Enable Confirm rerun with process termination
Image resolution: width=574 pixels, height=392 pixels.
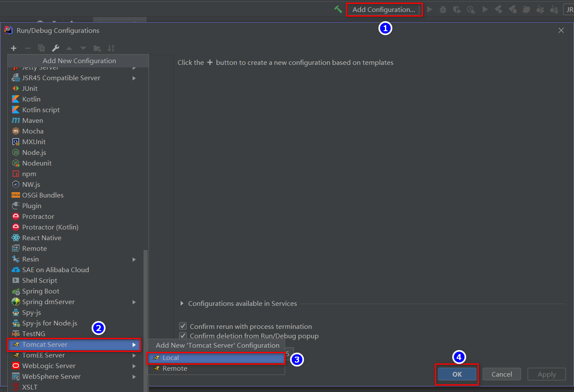[183, 326]
